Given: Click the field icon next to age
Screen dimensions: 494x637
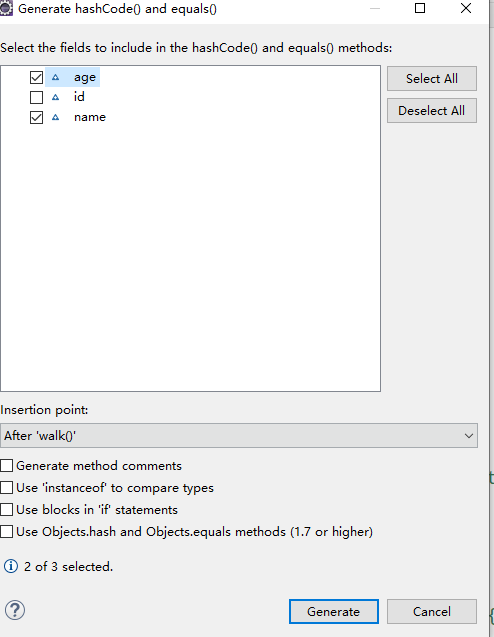Looking at the screenshot, I should (56, 77).
